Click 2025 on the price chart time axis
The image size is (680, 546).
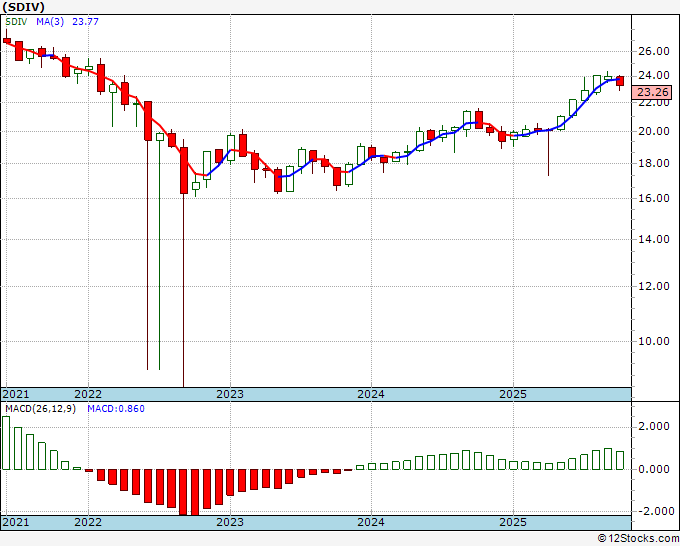pos(513,394)
